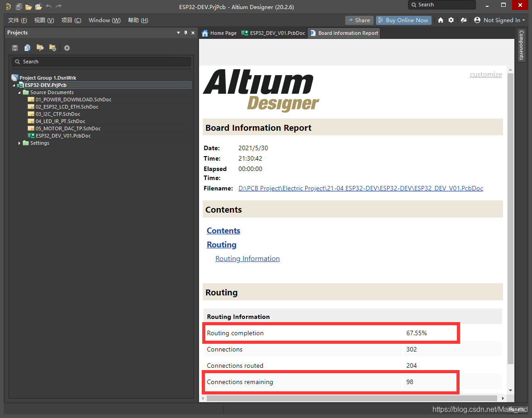Collapse the Source Documents folder
The width and height of the screenshot is (532, 418).
pos(19,92)
